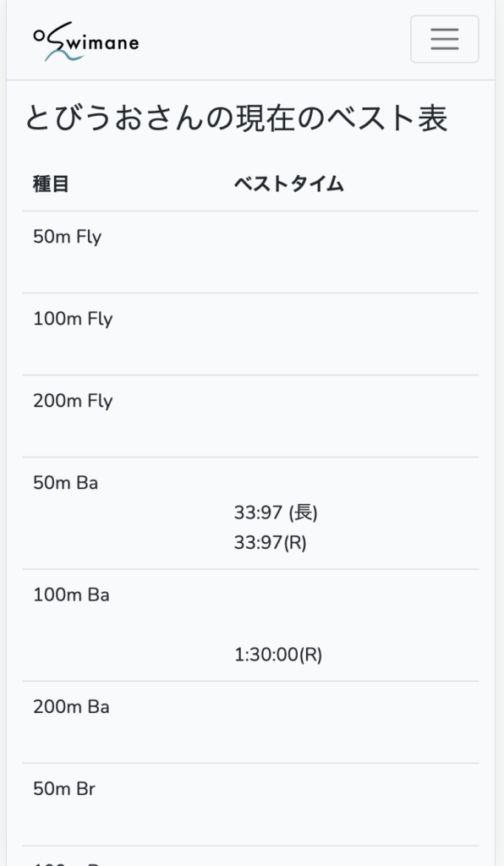Click the Swimane logo
Viewport: 504px width, 866px height.
pos(86,41)
